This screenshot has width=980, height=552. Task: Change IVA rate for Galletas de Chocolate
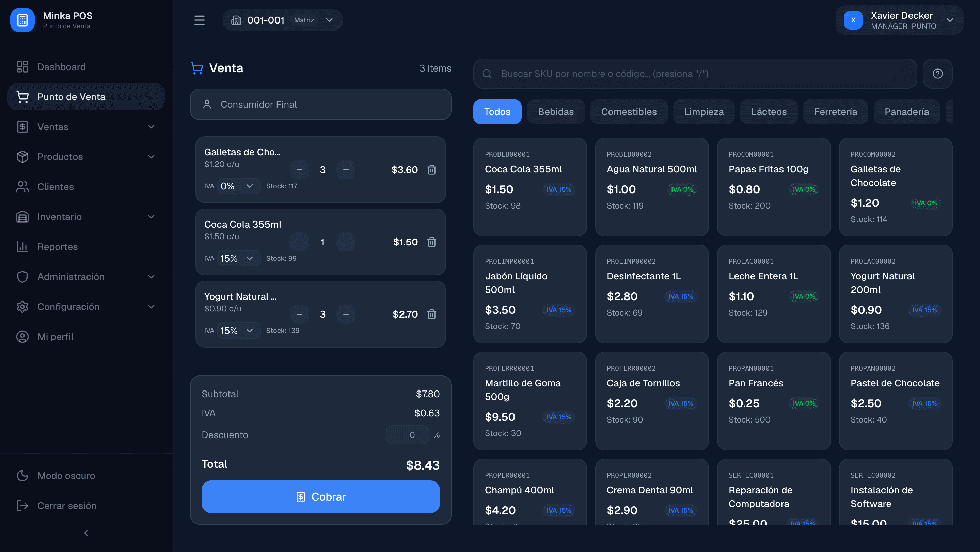239,186
